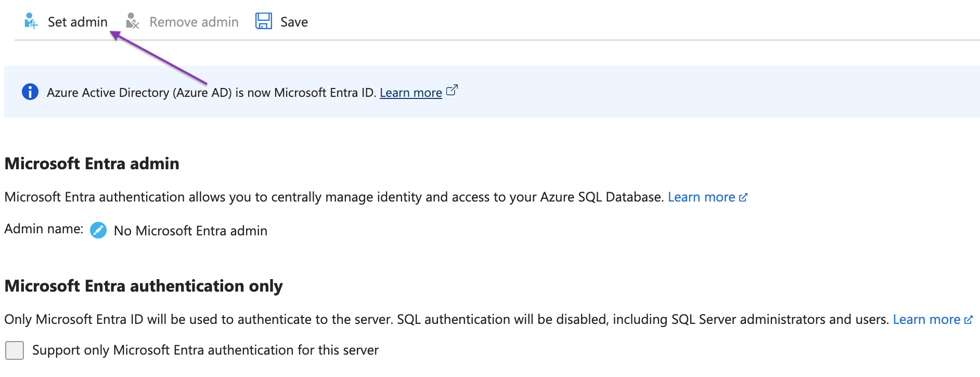Click the blue info icon in banner
This screenshot has height=377, width=980.
(x=30, y=92)
